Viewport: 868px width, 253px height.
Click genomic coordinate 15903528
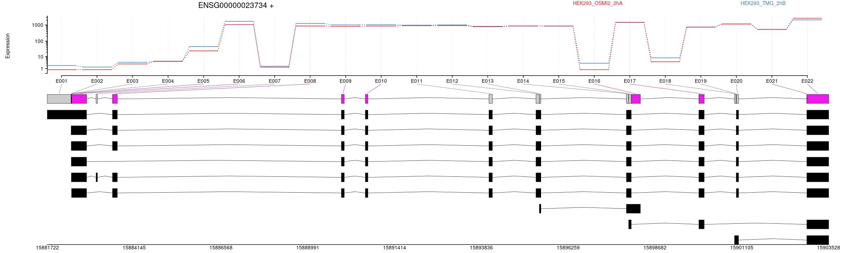(829, 248)
